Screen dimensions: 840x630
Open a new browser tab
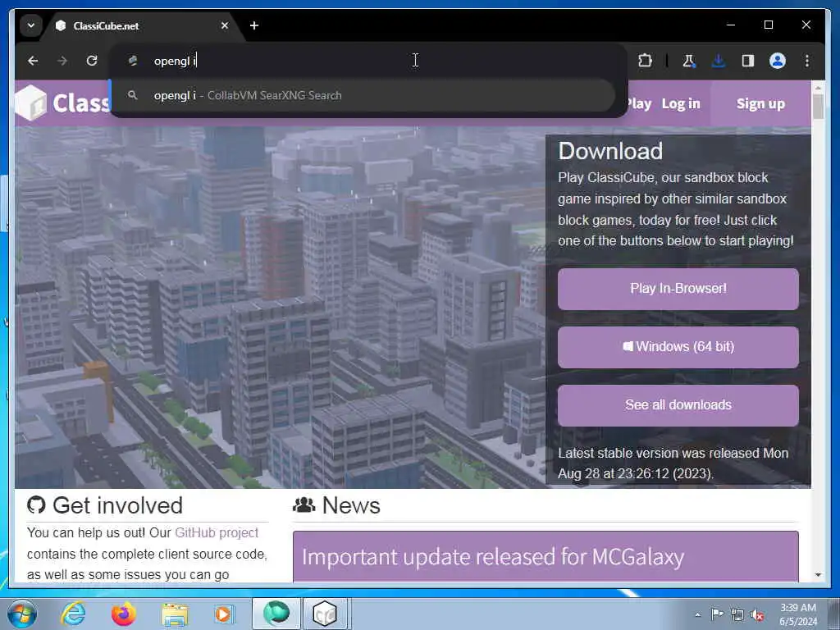pos(254,25)
